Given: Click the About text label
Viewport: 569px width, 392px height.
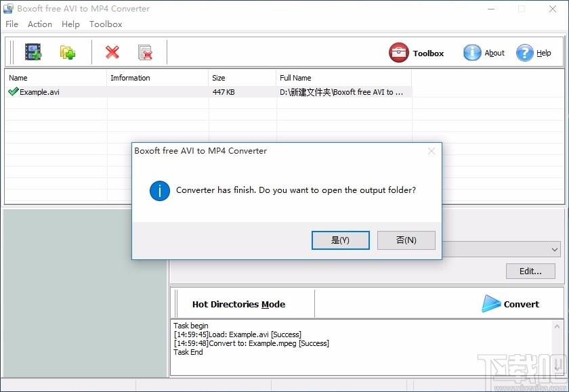Looking at the screenshot, I should click(x=494, y=53).
